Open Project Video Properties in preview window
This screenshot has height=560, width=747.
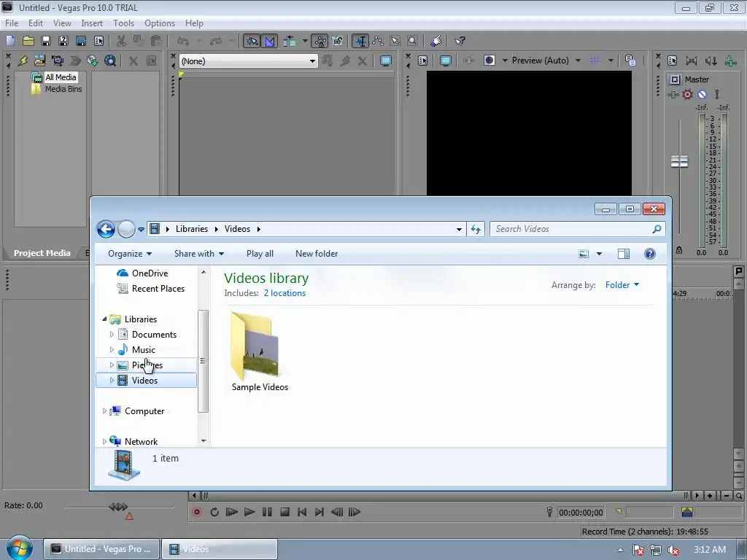pyautogui.click(x=422, y=61)
